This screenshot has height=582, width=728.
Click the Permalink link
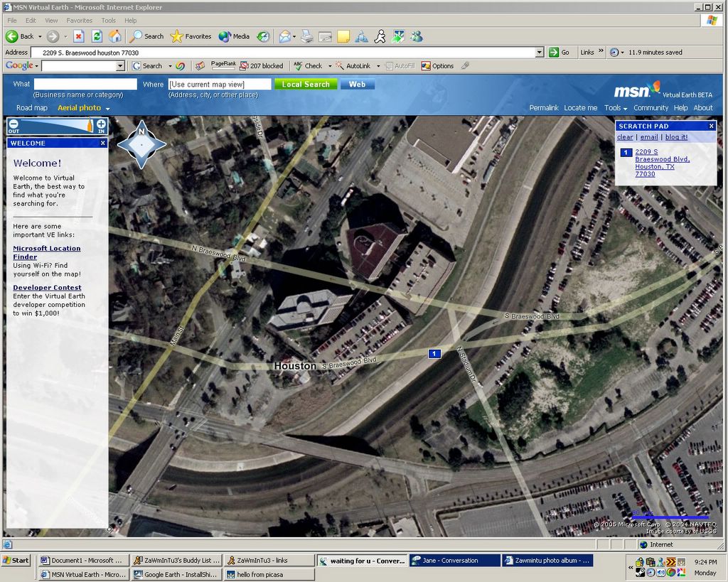click(544, 108)
